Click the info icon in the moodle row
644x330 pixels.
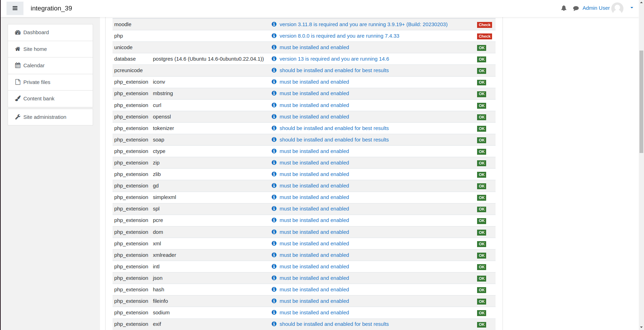pos(274,24)
